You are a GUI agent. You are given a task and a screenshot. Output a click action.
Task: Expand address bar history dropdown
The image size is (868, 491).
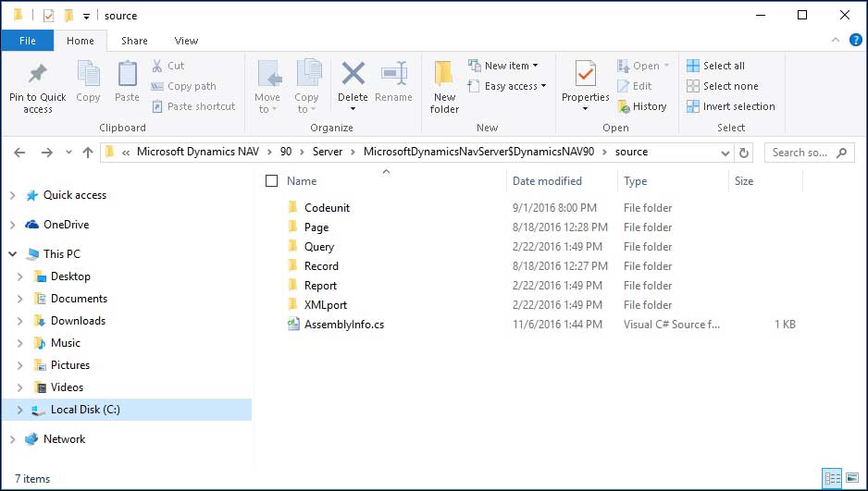pyautogui.click(x=725, y=153)
